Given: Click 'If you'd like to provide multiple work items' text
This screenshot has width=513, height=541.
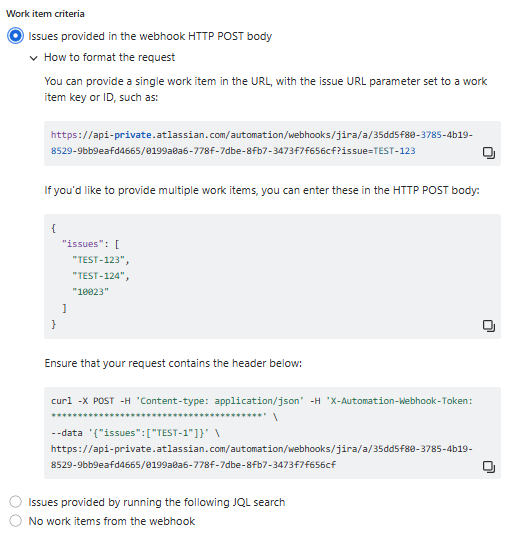Looking at the screenshot, I should [262, 190].
